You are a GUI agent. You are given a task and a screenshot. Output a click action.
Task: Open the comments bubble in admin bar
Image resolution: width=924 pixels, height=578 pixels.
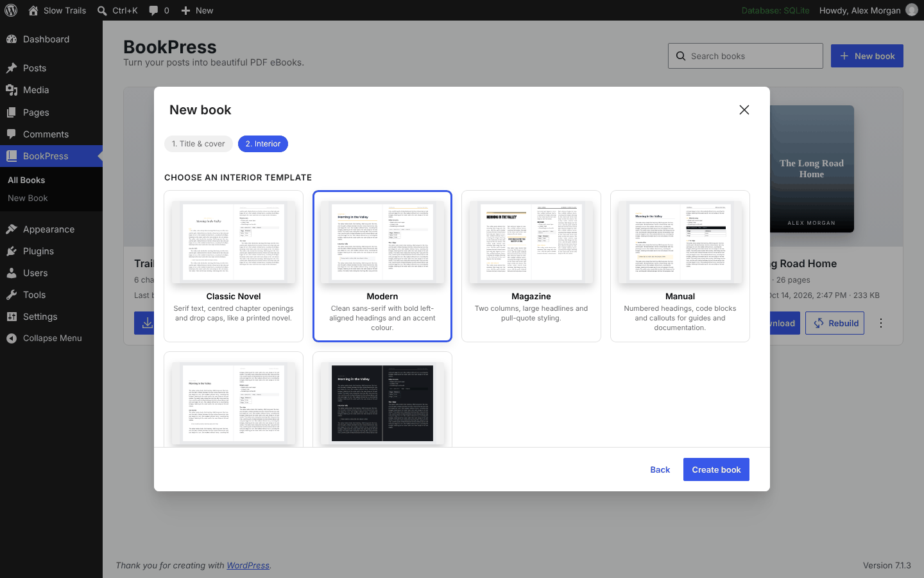(159, 10)
